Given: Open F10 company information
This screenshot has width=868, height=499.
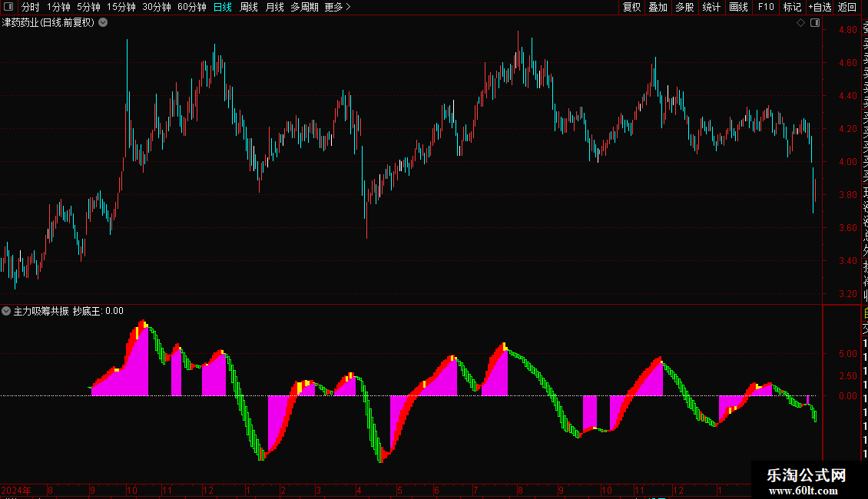Looking at the screenshot, I should coord(766,7).
